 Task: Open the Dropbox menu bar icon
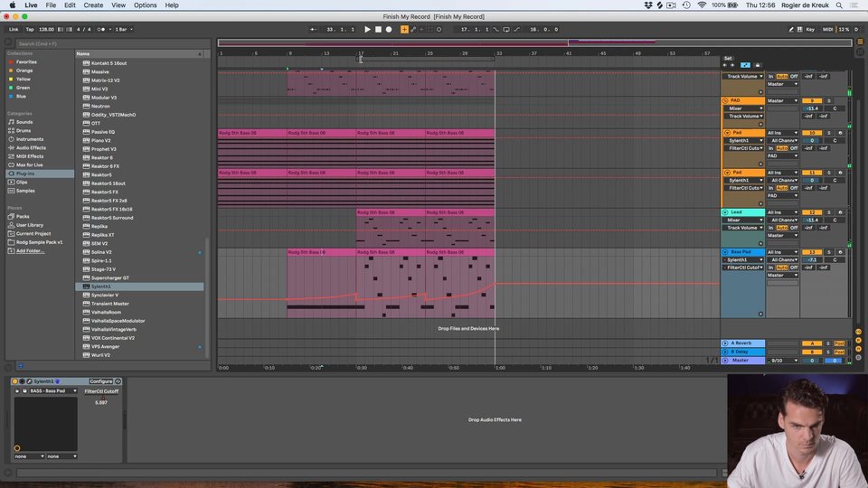pyautogui.click(x=648, y=5)
